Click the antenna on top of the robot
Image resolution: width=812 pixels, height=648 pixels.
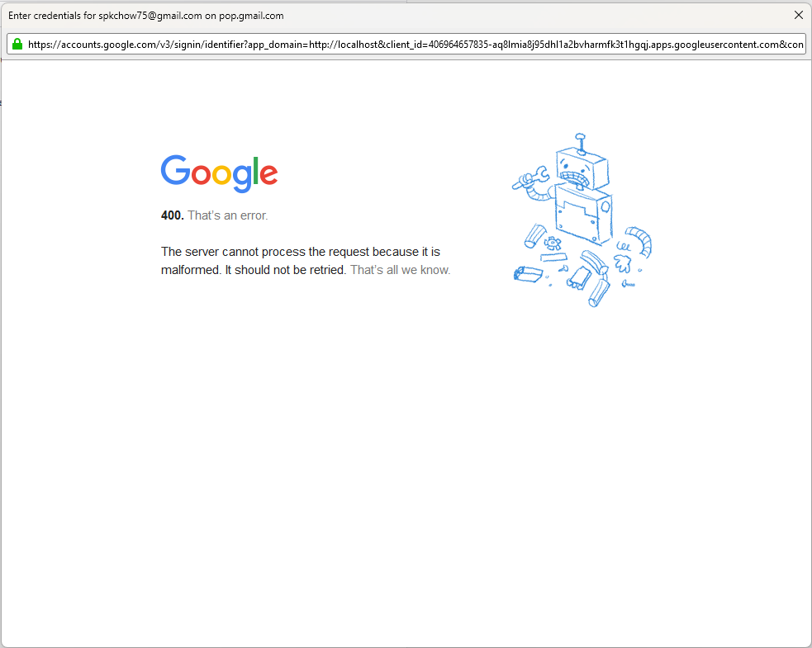(x=581, y=144)
